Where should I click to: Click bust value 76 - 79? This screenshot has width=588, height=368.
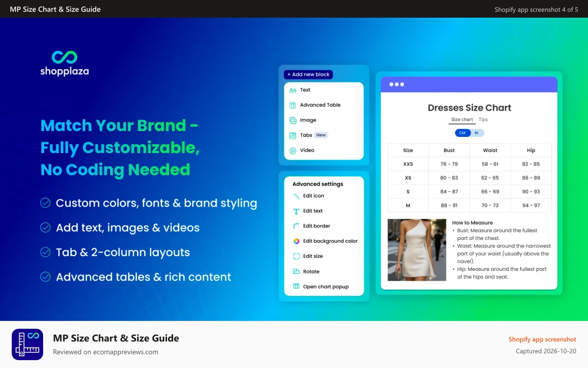coord(449,164)
